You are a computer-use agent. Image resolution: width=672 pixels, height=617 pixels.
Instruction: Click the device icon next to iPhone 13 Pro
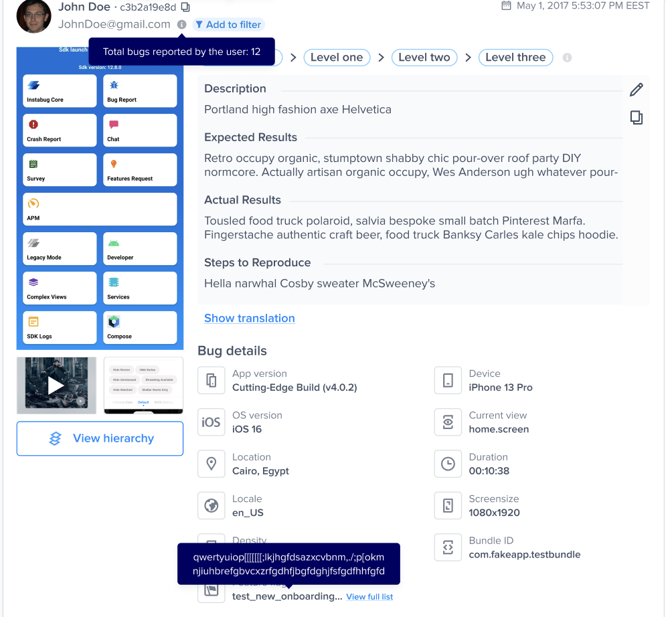coord(448,380)
